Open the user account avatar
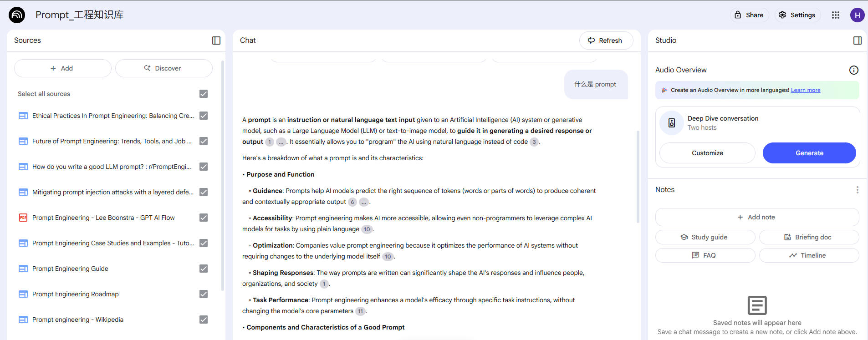 click(x=857, y=15)
